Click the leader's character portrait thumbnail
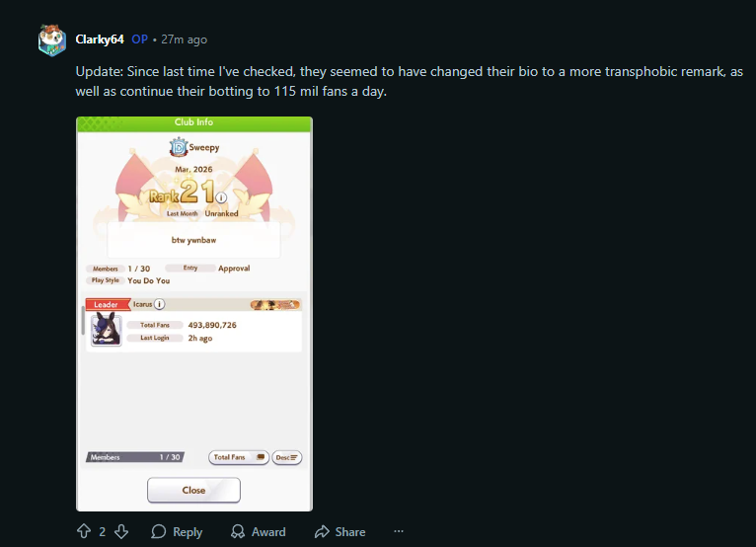Viewport: 756px width, 547px height. point(106,330)
